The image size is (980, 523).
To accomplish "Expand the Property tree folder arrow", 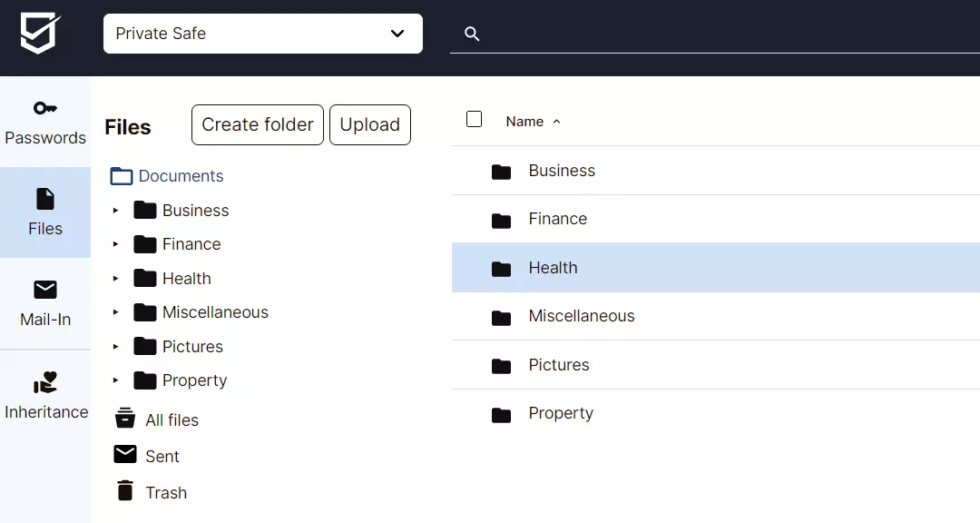I will [115, 380].
